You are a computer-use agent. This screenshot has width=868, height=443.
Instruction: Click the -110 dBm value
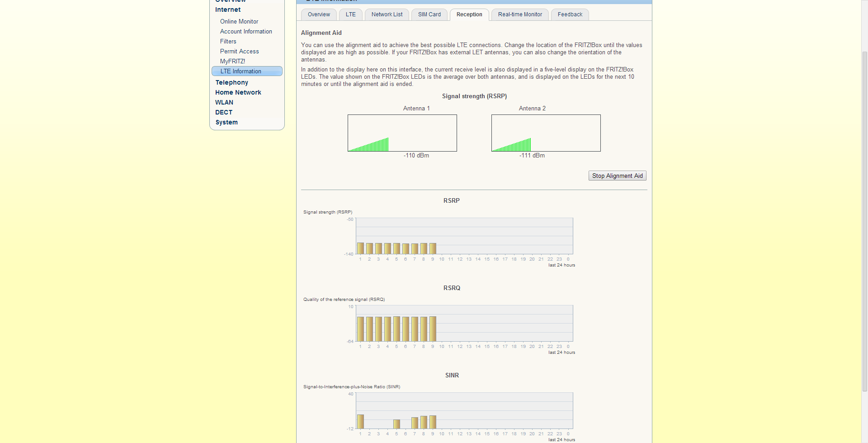click(x=416, y=155)
